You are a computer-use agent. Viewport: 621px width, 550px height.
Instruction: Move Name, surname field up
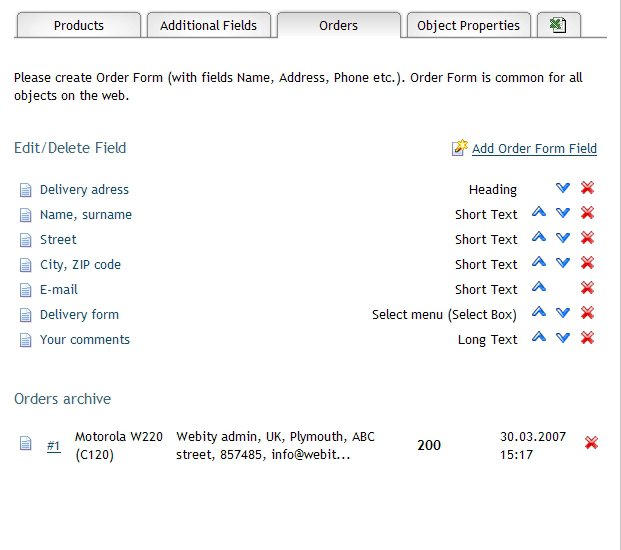pos(539,212)
